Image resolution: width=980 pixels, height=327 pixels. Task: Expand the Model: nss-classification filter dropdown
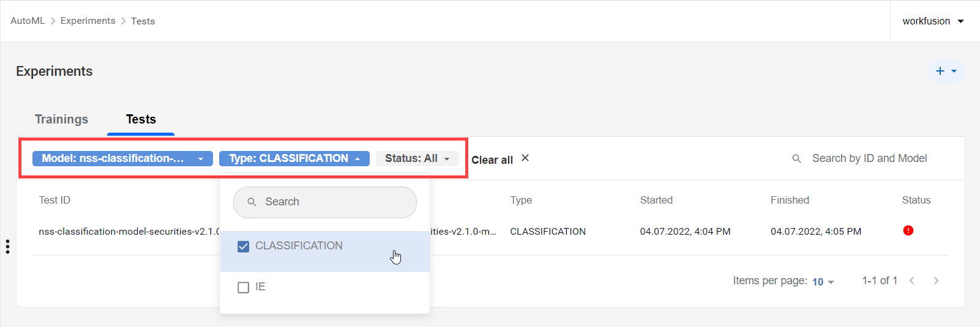click(122, 158)
